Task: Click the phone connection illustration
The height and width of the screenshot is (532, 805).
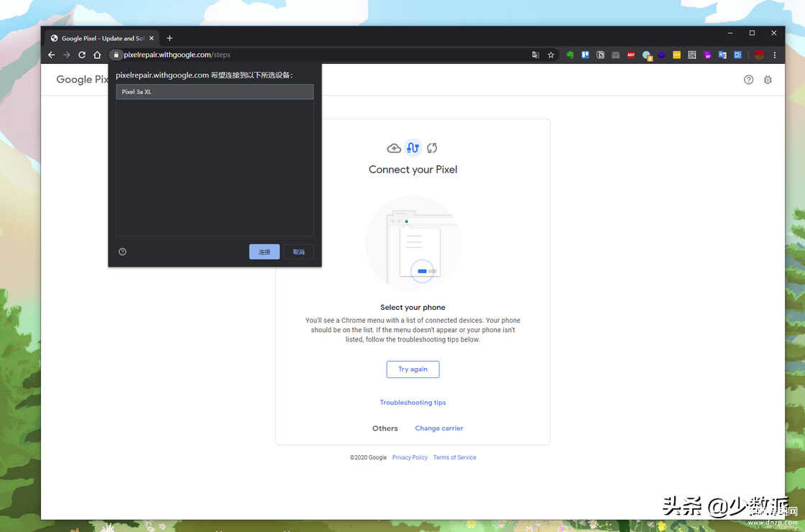Action: pyautogui.click(x=413, y=243)
